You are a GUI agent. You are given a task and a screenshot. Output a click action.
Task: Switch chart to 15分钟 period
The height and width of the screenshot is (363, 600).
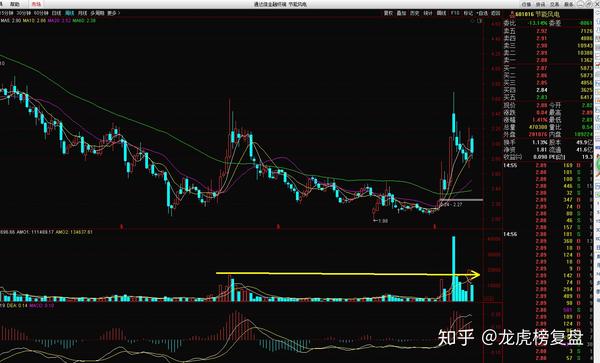(x=7, y=13)
